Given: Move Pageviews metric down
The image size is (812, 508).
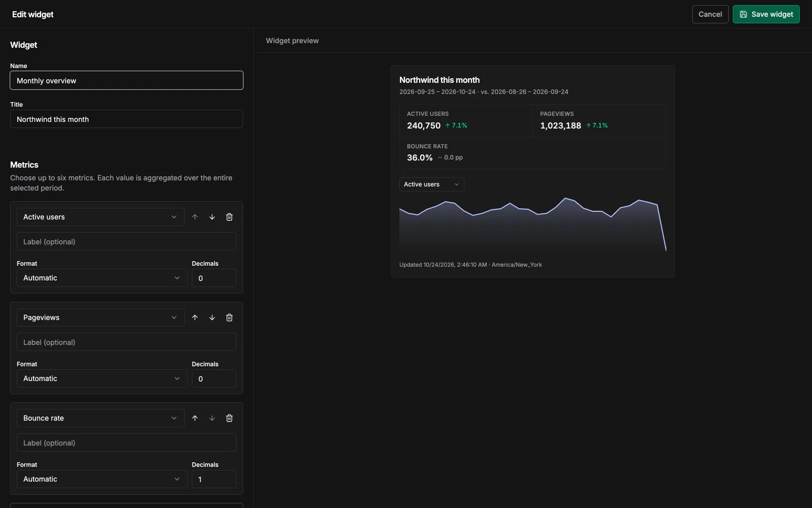Looking at the screenshot, I should [x=212, y=317].
